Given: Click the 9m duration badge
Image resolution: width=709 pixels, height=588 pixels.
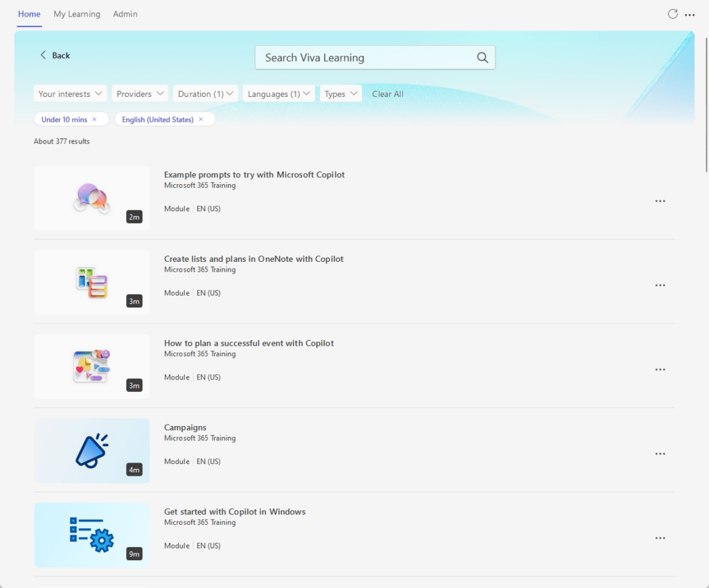Looking at the screenshot, I should [x=134, y=554].
